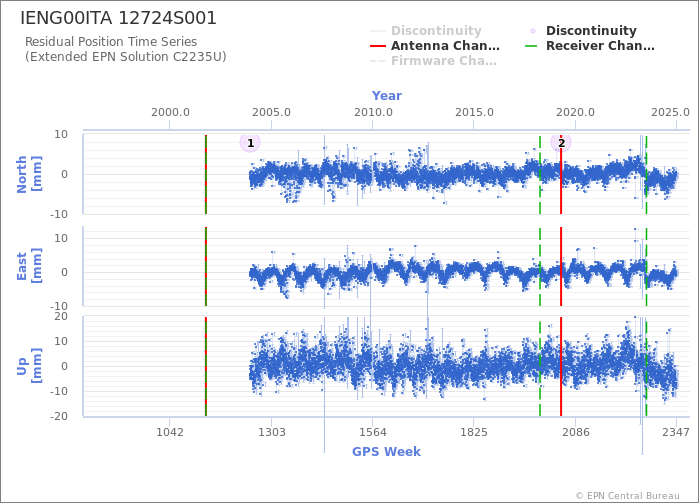Click the green receiver legend dash swatch

click(532, 46)
